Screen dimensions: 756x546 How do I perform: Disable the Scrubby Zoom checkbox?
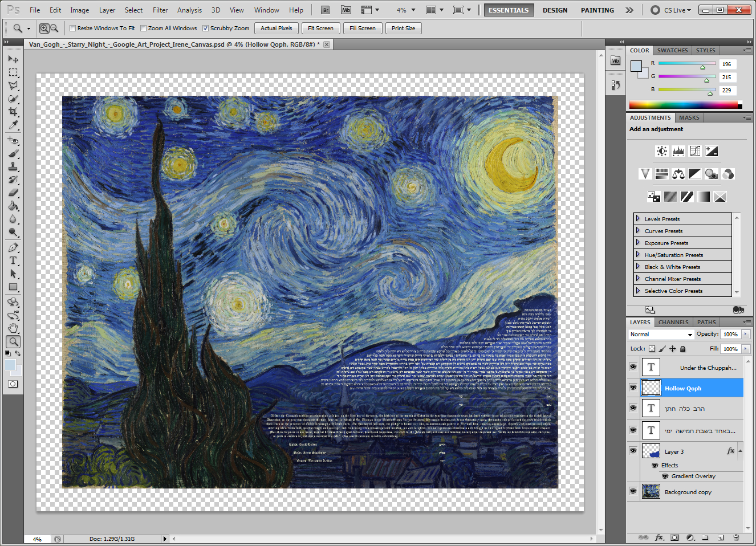206,28
